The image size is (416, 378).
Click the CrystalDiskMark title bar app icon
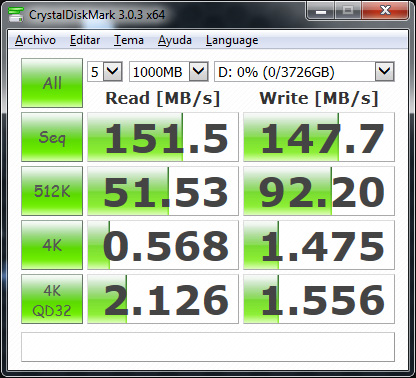(x=16, y=14)
